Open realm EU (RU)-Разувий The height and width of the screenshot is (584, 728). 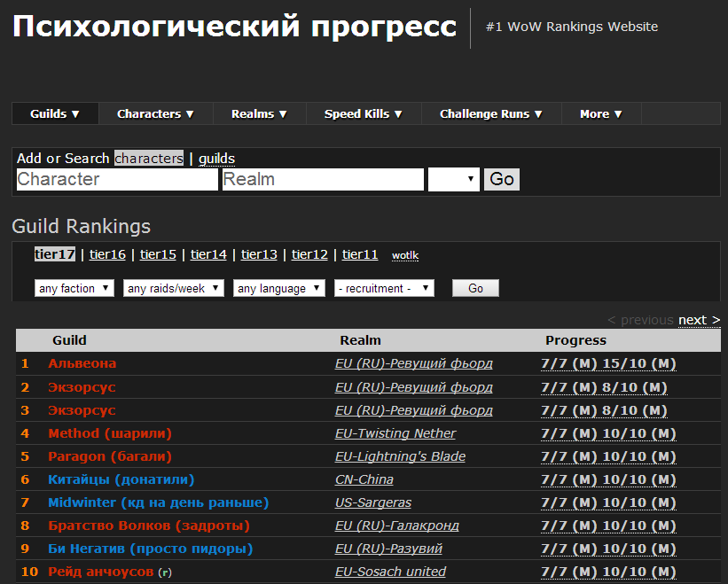click(388, 549)
